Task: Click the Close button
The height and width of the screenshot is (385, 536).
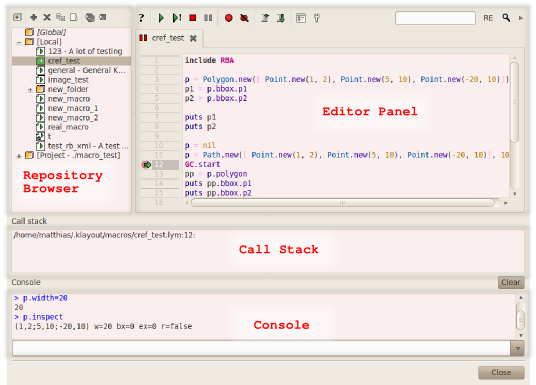Action: [x=501, y=373]
